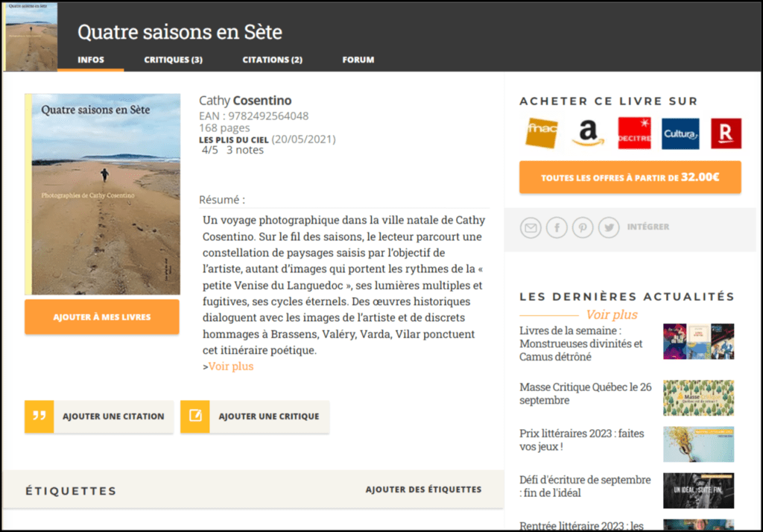Click the Amazon logo icon
763x532 pixels.
coord(588,133)
